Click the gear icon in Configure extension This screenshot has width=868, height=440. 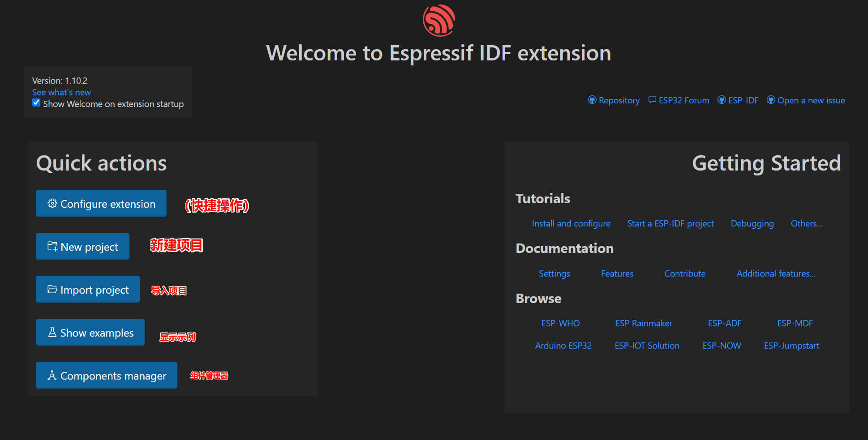[52, 203]
